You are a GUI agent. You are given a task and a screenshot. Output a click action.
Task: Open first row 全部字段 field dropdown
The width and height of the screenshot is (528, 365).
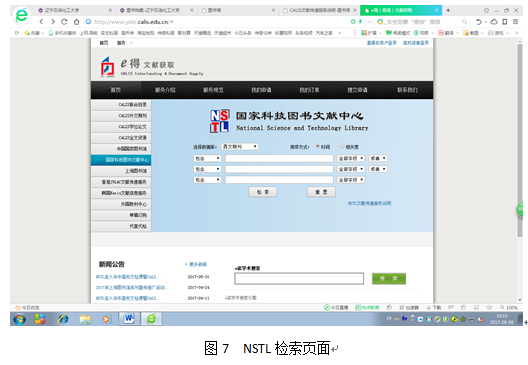tap(351, 158)
